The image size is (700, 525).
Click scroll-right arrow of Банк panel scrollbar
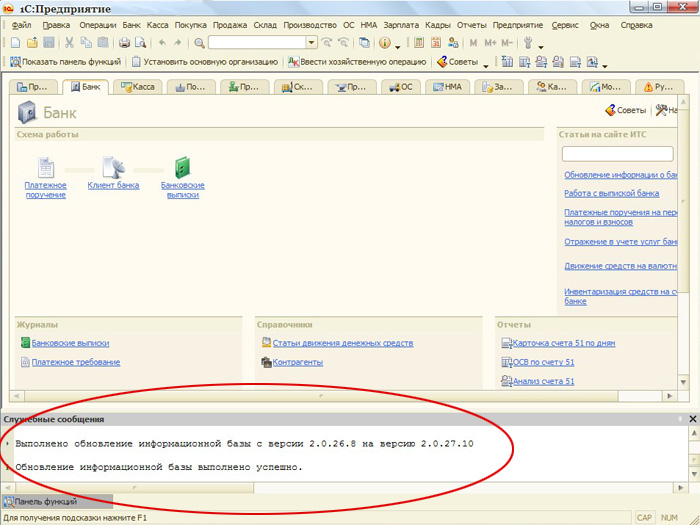[x=669, y=396]
